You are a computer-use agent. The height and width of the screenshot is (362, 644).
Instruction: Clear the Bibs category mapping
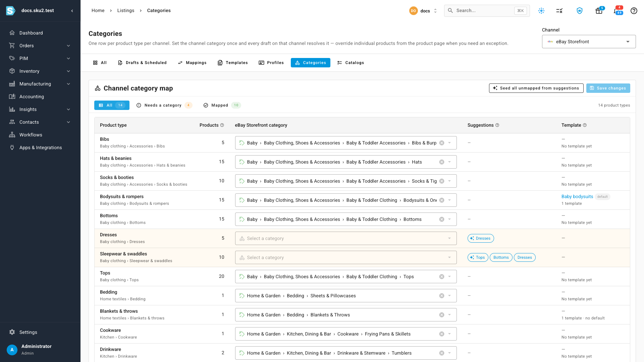coord(442,143)
